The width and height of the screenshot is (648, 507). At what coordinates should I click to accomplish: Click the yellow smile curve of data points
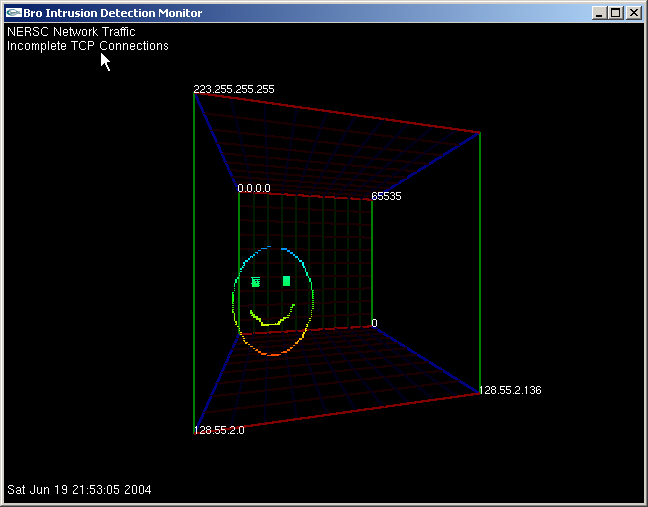tap(270, 318)
